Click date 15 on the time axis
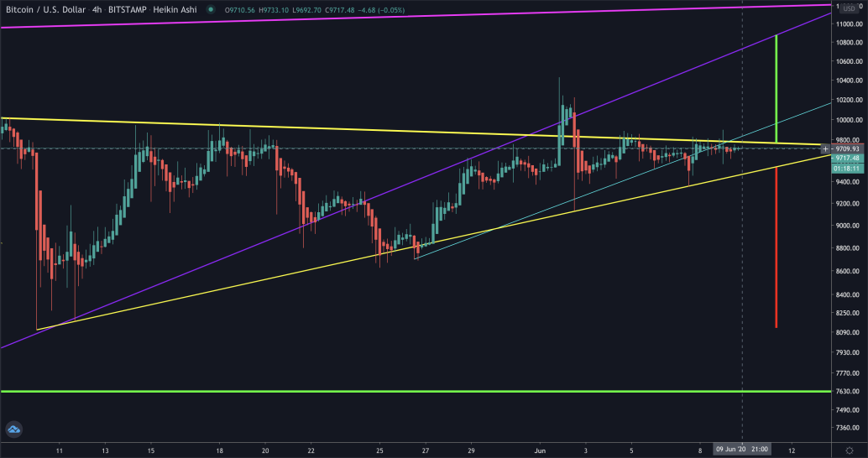The height and width of the screenshot is (458, 868). tap(151, 450)
